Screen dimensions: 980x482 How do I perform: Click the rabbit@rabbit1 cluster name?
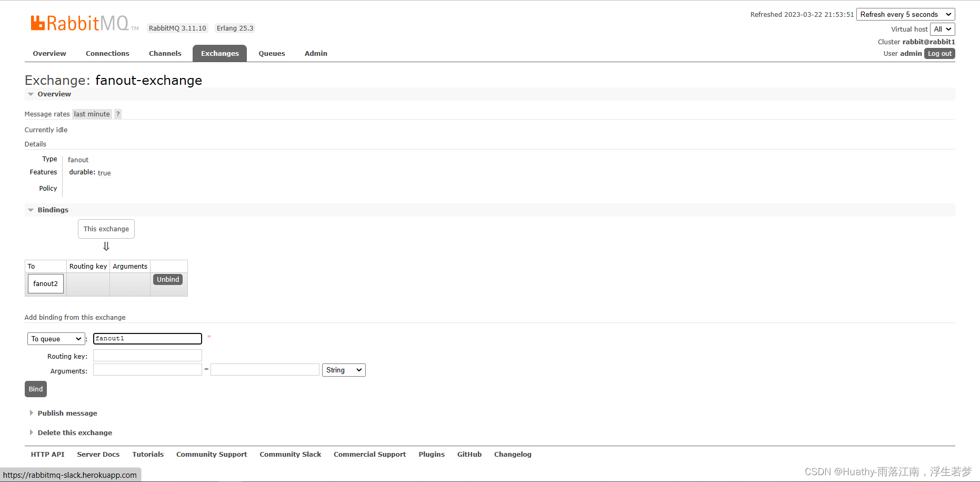pos(928,42)
